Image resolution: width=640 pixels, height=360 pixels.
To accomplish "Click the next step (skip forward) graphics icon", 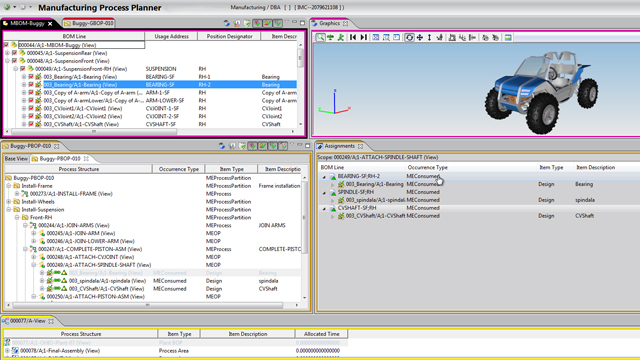I will coord(363,38).
